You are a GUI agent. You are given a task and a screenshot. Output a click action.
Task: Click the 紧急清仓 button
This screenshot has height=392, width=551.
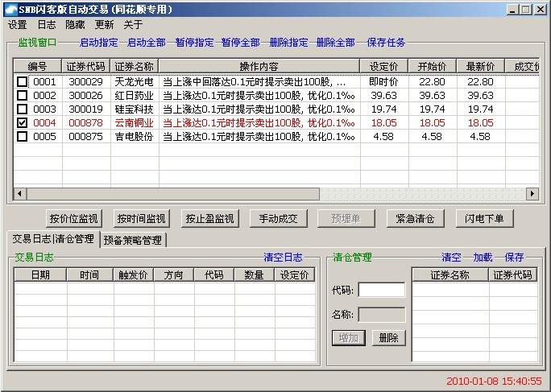click(x=415, y=218)
